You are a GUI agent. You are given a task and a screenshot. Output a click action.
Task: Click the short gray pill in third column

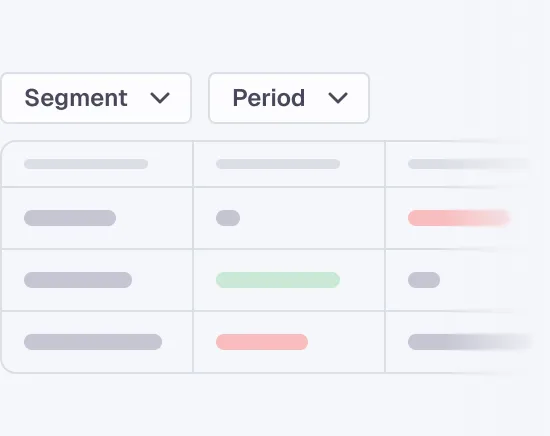coord(424,280)
